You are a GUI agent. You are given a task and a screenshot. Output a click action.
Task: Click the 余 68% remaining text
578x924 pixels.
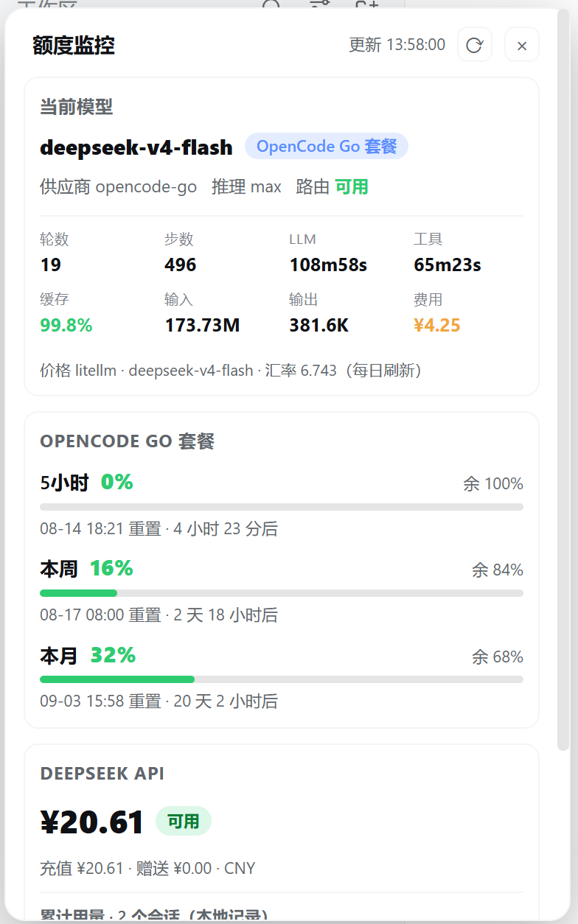(x=498, y=657)
